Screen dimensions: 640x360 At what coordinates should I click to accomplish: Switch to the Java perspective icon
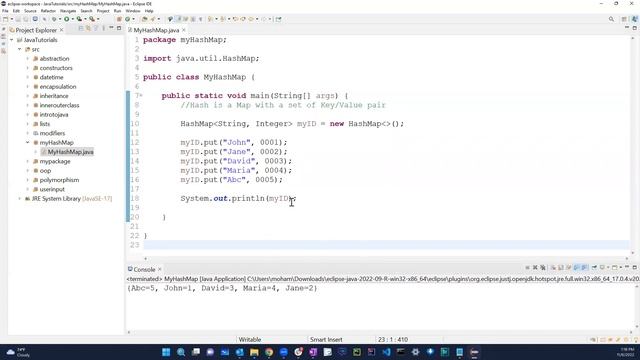point(634,19)
